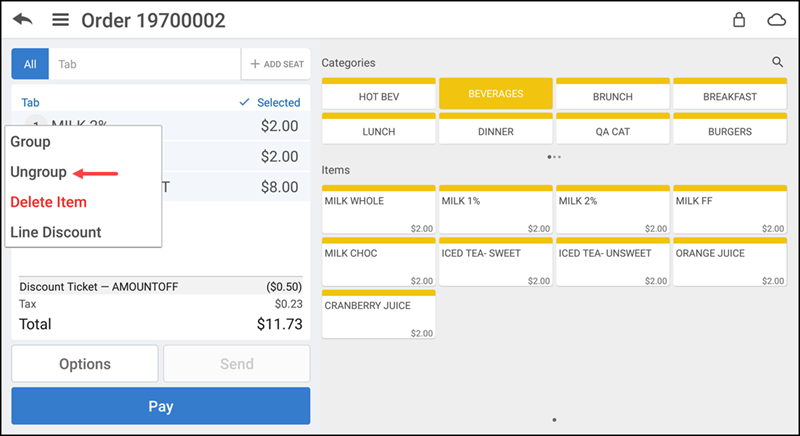Go back using the arrow icon

pyautogui.click(x=23, y=20)
